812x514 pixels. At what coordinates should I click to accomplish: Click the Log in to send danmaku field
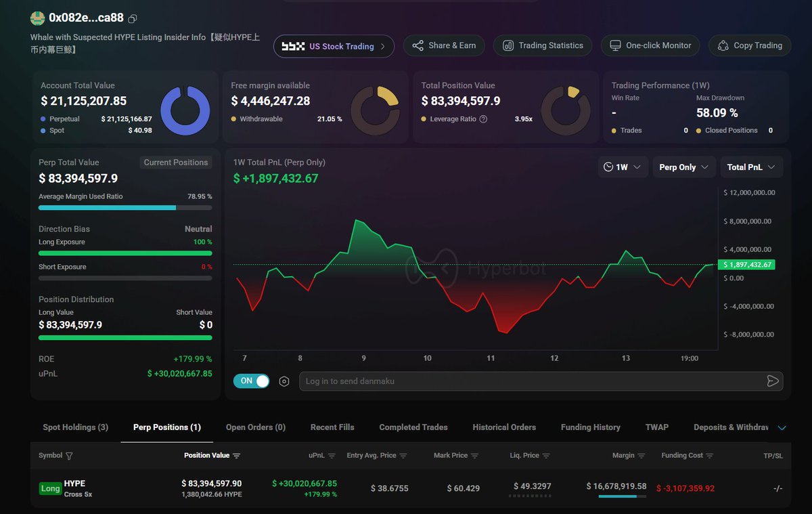pyautogui.click(x=541, y=381)
